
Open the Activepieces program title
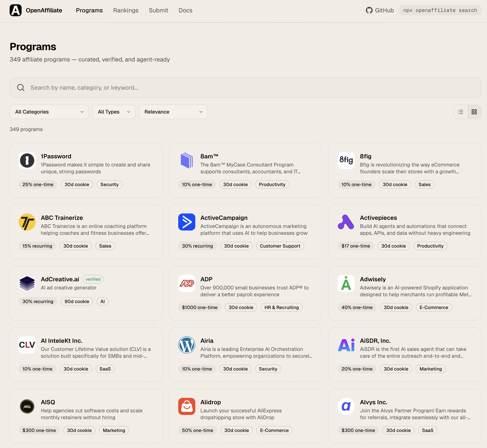[x=378, y=218]
